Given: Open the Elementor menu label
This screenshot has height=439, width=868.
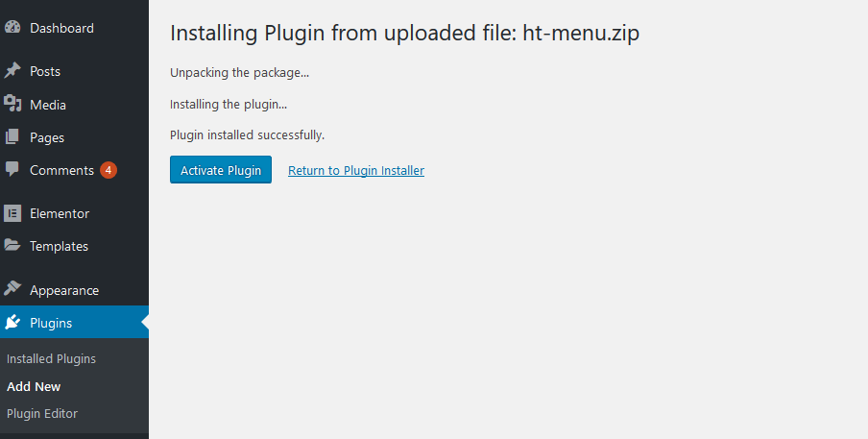Looking at the screenshot, I should (60, 213).
